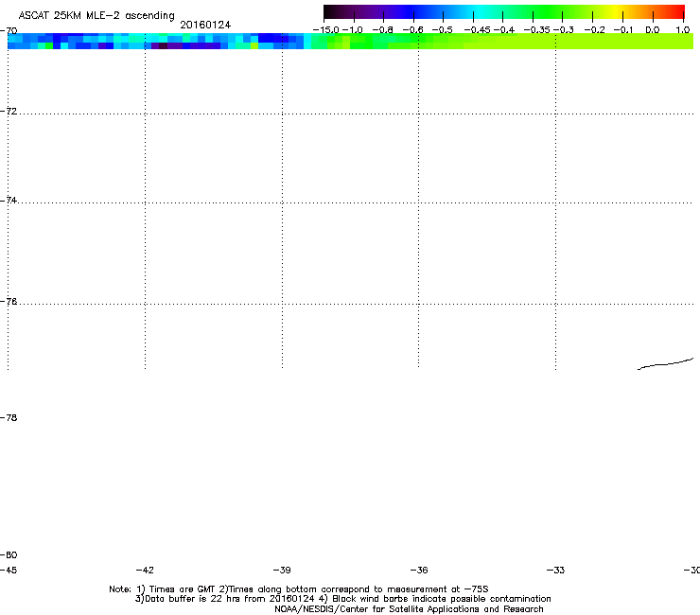
Task: Select the date 20160124 under the title
Action: (205, 25)
